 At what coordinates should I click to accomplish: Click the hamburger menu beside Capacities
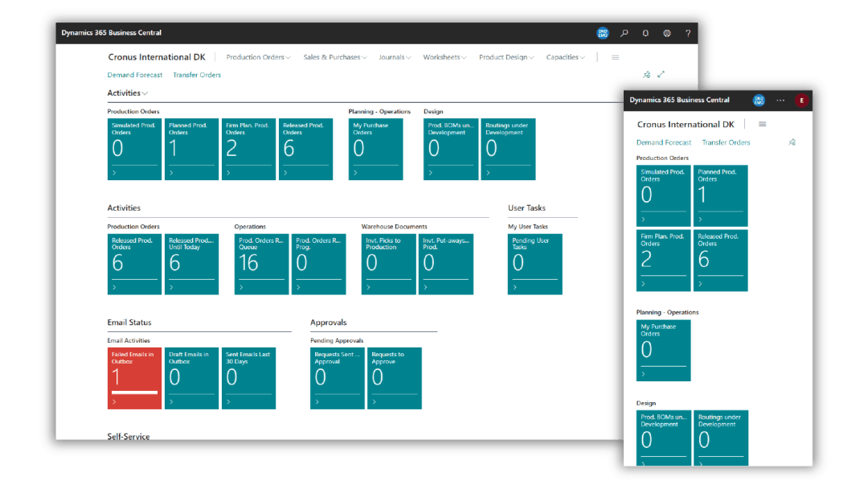616,57
